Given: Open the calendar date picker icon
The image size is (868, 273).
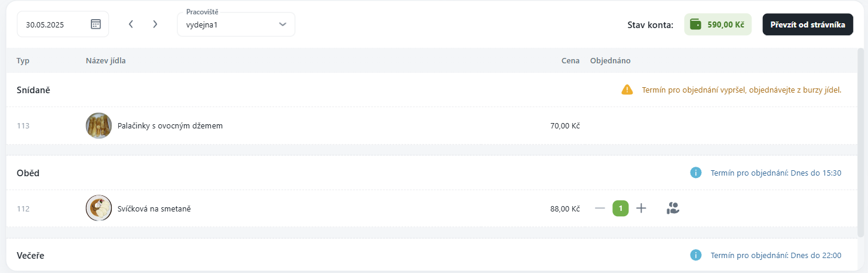Looking at the screenshot, I should point(96,24).
